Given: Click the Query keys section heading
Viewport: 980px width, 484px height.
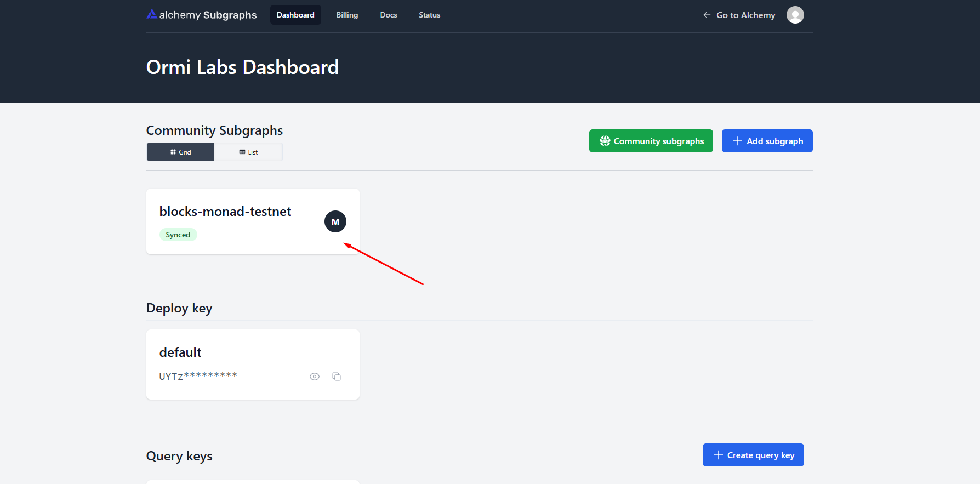Looking at the screenshot, I should (179, 456).
